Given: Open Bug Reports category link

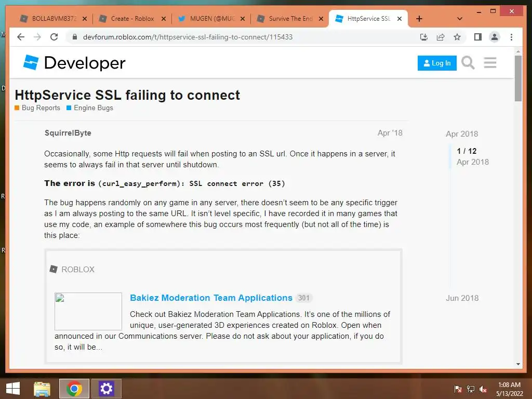Looking at the screenshot, I should (x=37, y=108).
